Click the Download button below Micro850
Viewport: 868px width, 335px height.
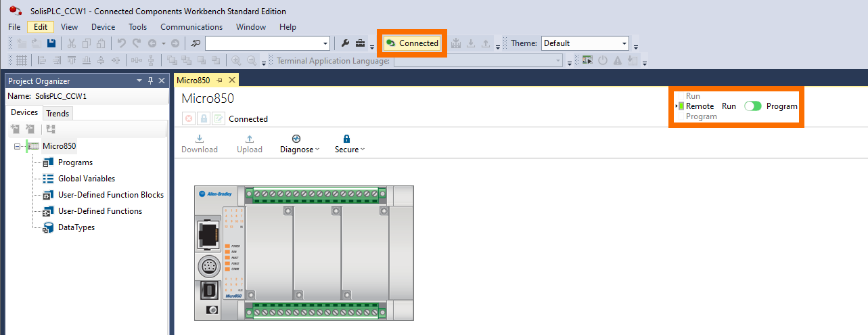pyautogui.click(x=200, y=143)
